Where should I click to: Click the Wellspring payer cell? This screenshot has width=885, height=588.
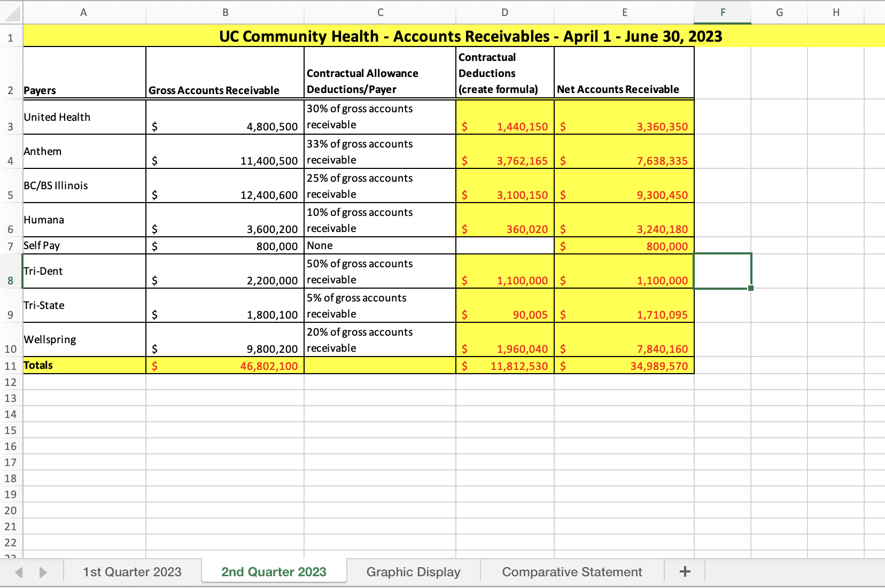[83, 339]
